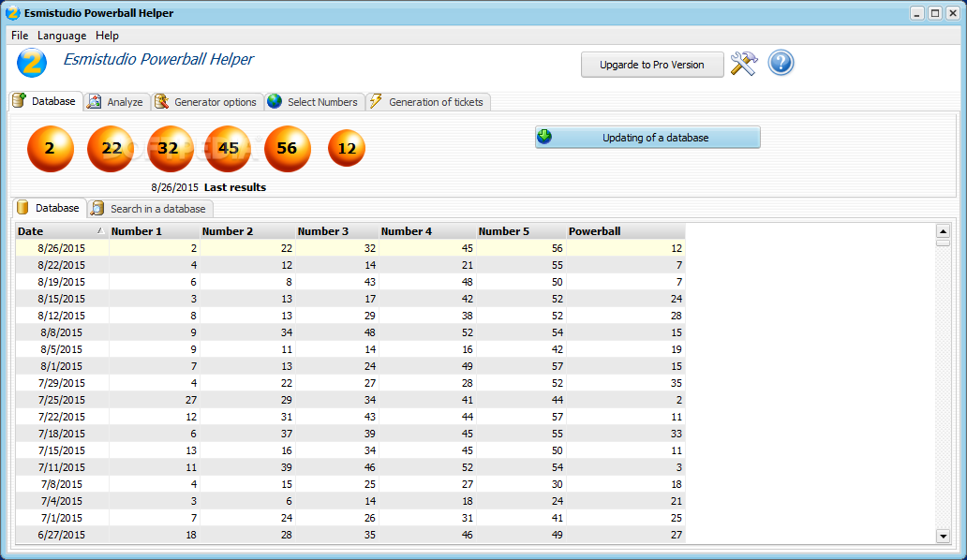Screen dimensions: 967x560
Task: Click the orange ball showing 22
Action: [x=111, y=149]
